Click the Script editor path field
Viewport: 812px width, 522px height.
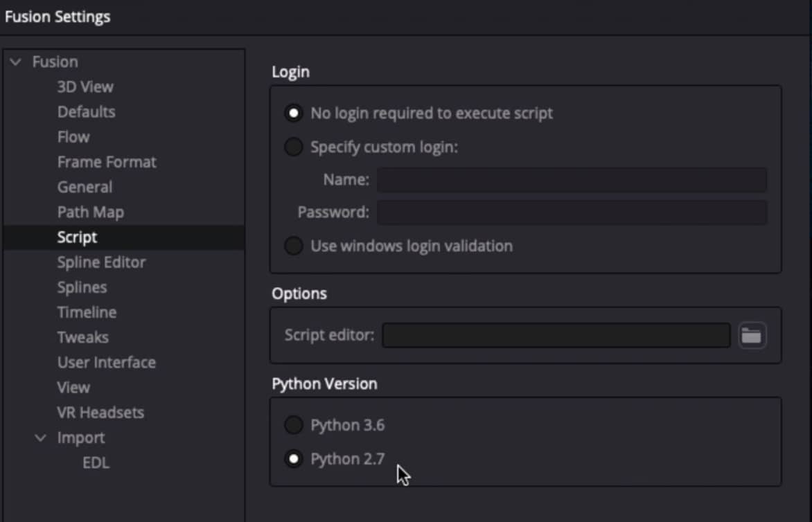pos(556,335)
